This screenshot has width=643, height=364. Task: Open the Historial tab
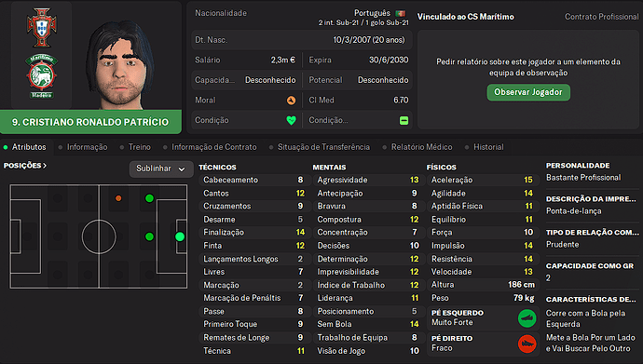coord(488,147)
